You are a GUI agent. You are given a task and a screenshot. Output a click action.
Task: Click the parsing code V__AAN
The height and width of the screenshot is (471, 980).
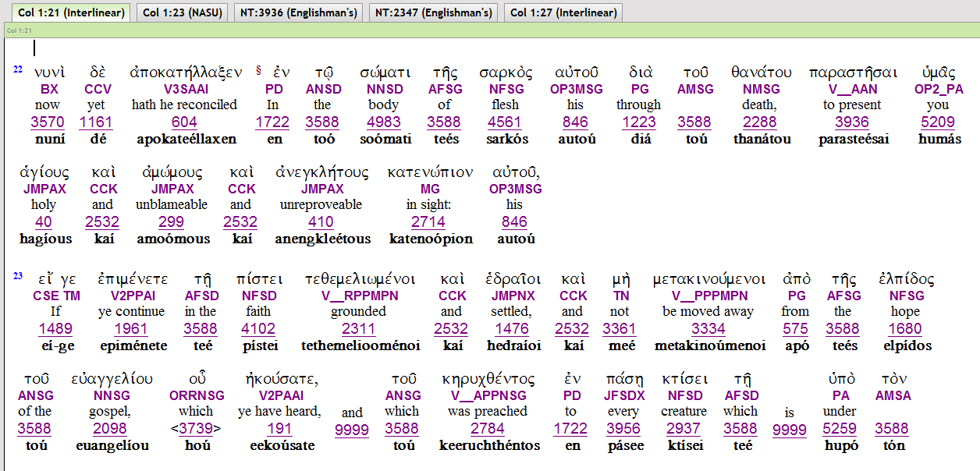851,89
